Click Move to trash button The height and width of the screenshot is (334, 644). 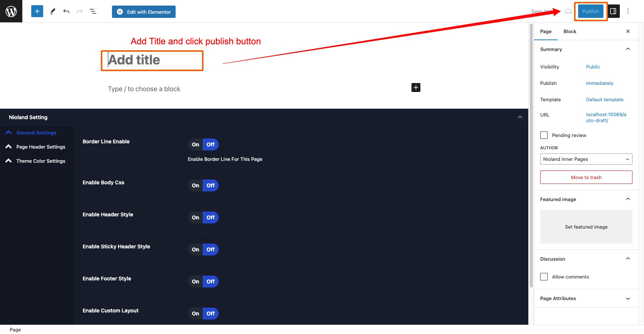point(586,177)
